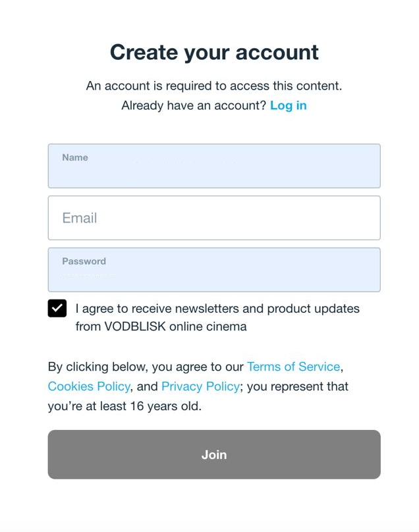
Task: Open the Privacy Policy link
Action: pos(200,386)
